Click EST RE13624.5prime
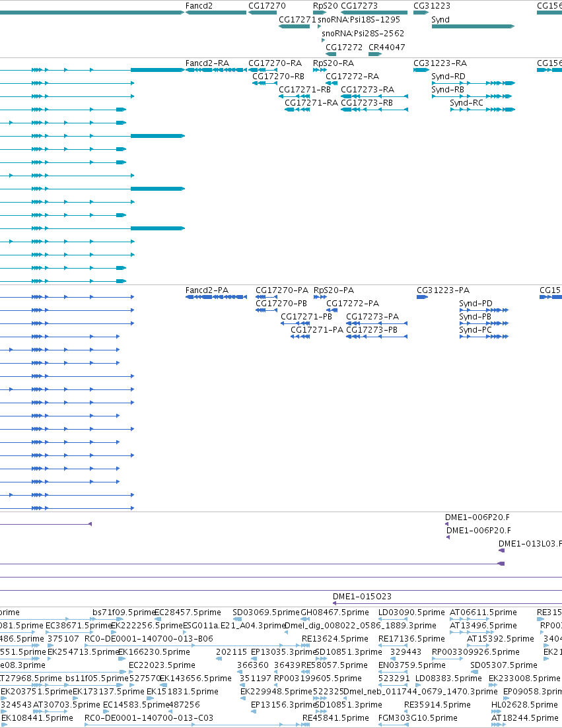 (x=335, y=639)
